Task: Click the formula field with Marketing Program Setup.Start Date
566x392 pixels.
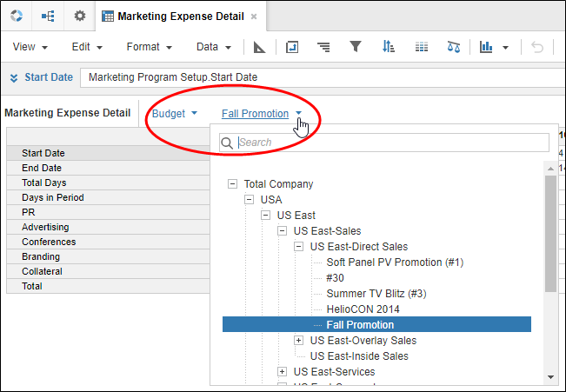Action: (323, 77)
